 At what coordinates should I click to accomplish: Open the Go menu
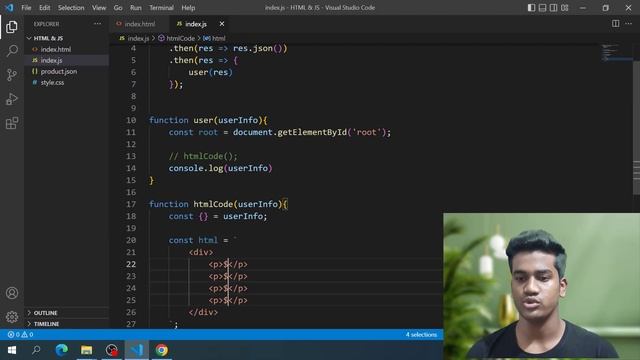118,8
